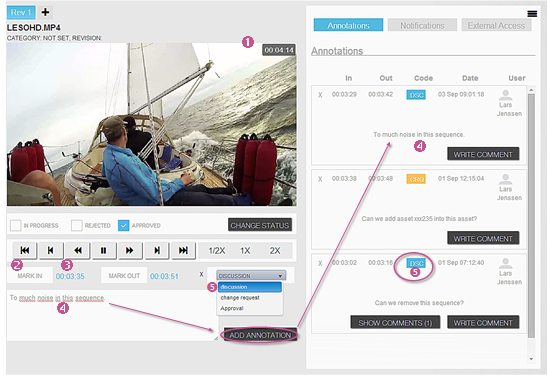
Task: Set playback speed to 2X
Action: 275,251
